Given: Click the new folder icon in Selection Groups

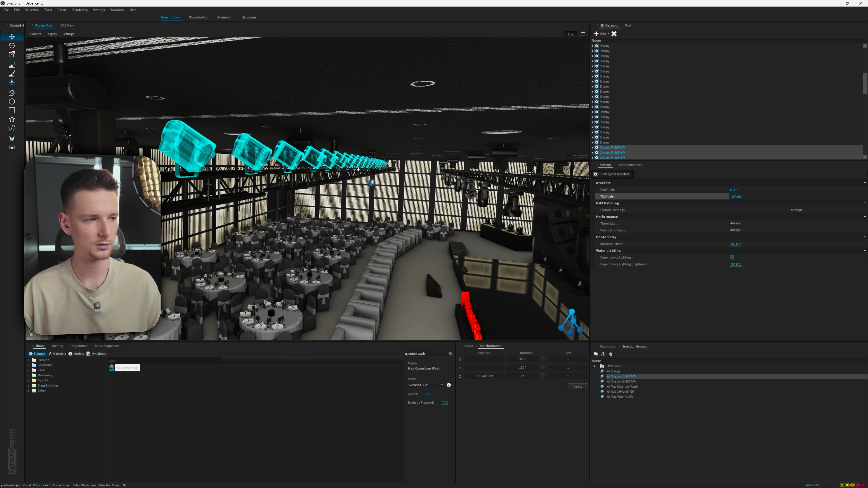Looking at the screenshot, I should [x=596, y=354].
